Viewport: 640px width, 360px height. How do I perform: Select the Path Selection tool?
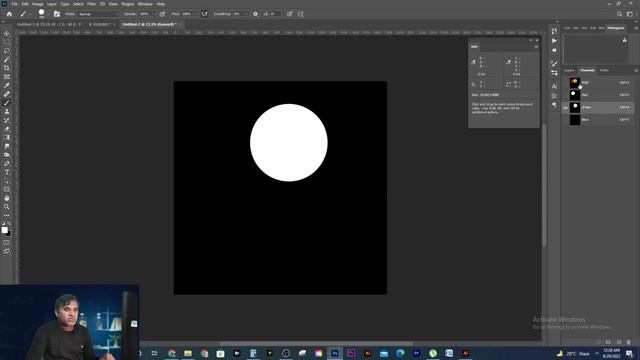tap(7, 181)
